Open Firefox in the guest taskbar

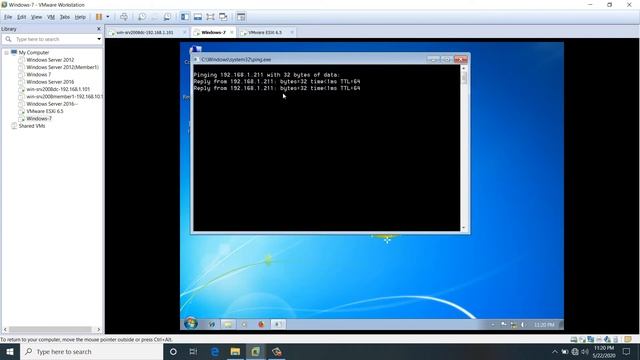pyautogui.click(x=261, y=324)
